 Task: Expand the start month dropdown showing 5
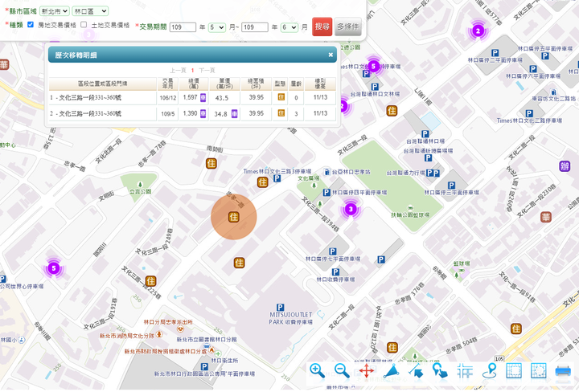coord(217,27)
